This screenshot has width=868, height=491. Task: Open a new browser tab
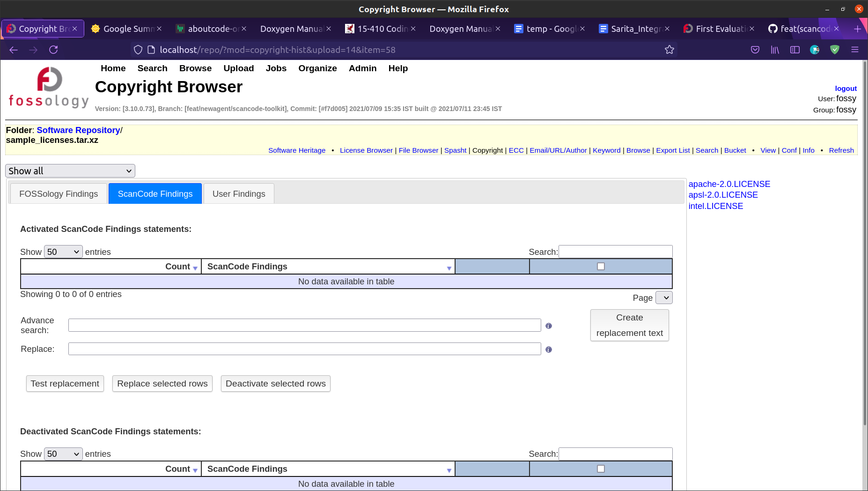[858, 29]
